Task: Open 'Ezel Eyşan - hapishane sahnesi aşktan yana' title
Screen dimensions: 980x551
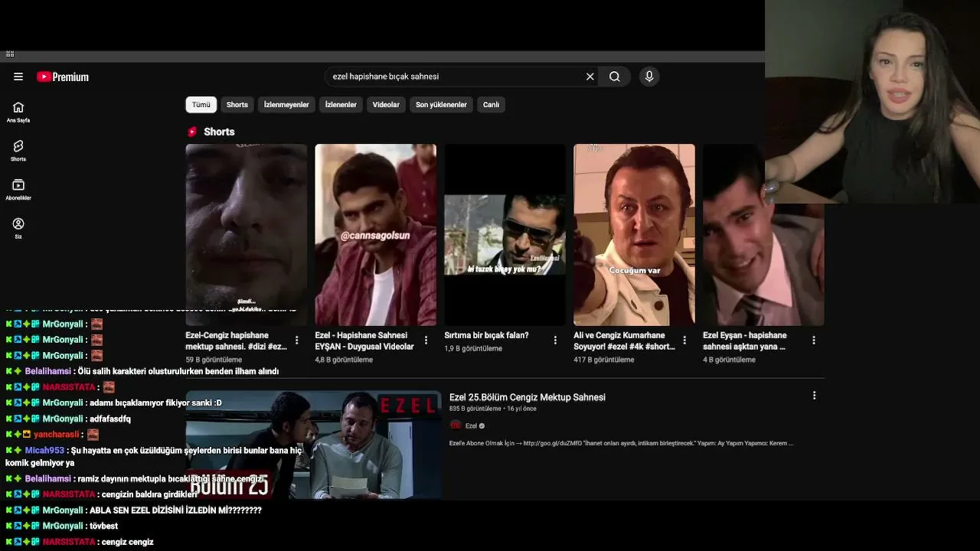Action: (x=745, y=341)
